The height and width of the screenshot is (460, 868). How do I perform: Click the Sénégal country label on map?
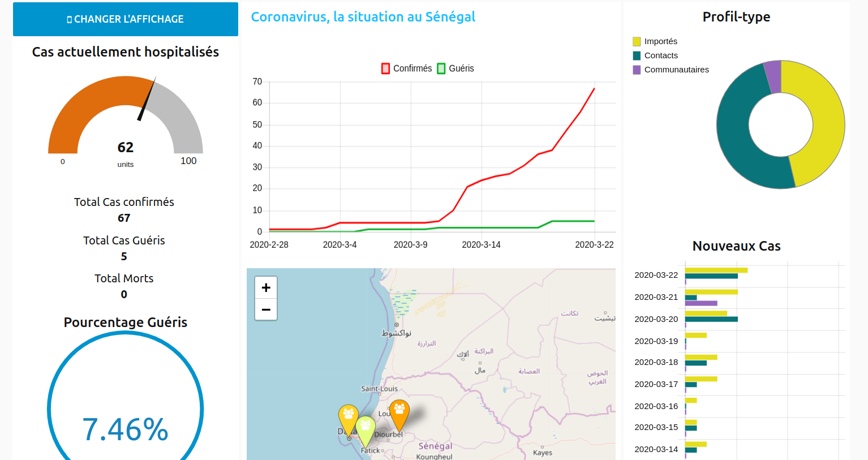[435, 446]
